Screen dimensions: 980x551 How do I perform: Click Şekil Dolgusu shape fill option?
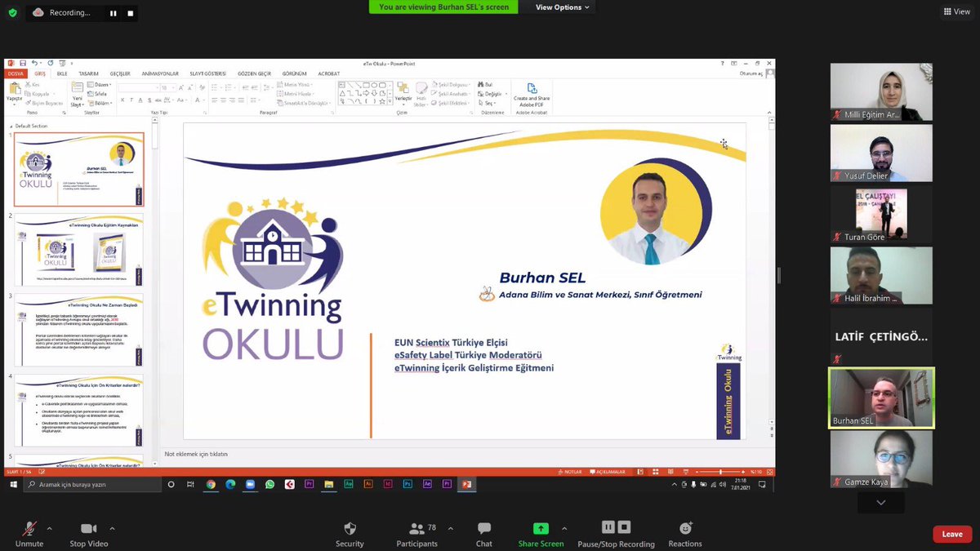450,84
